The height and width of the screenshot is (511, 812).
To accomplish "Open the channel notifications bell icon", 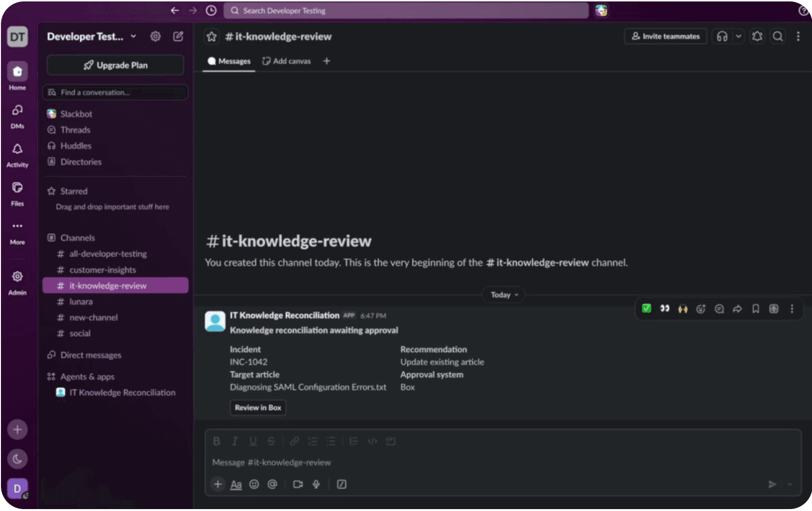I will coord(757,36).
